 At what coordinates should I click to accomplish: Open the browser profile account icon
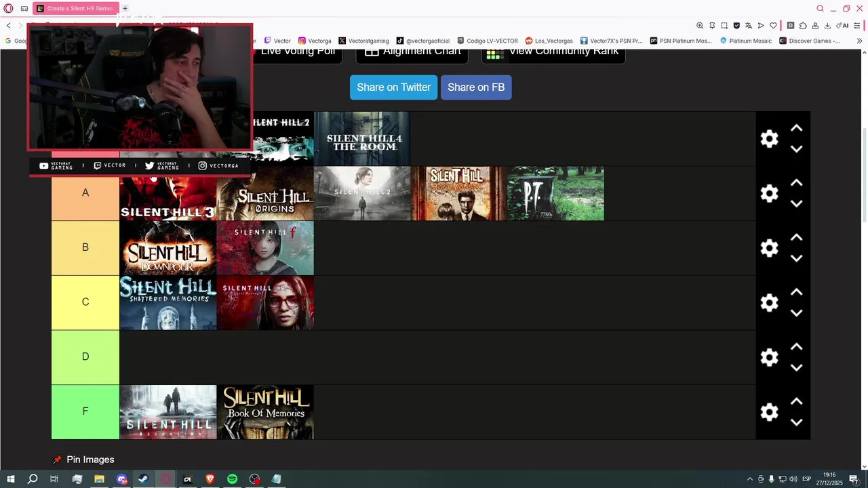(815, 26)
